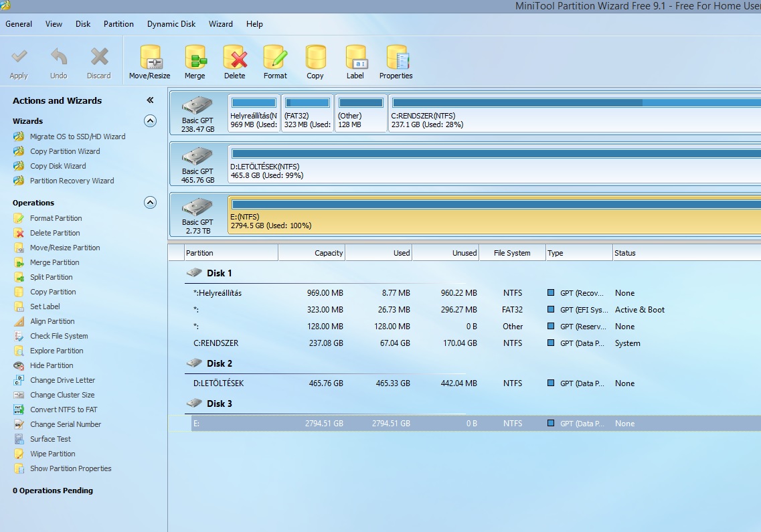Select the D:LETÖLTÉSEK partition block

[x=495, y=164]
